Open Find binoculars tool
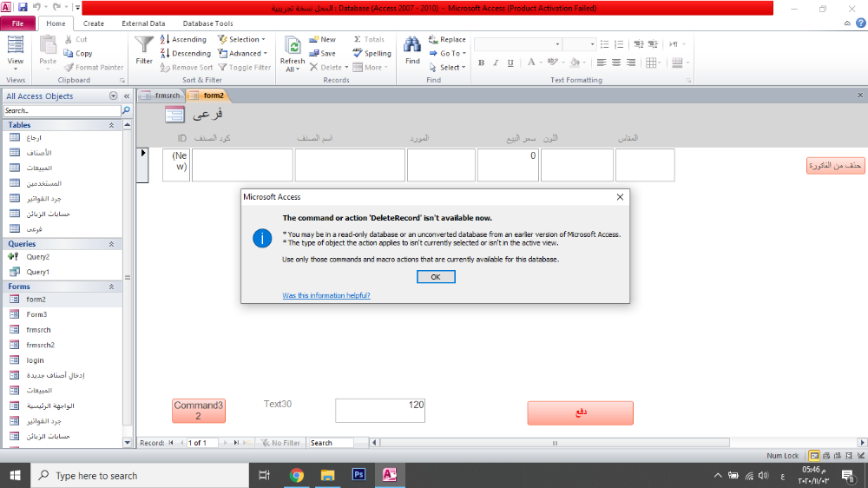The height and width of the screenshot is (488, 868). 412,50
